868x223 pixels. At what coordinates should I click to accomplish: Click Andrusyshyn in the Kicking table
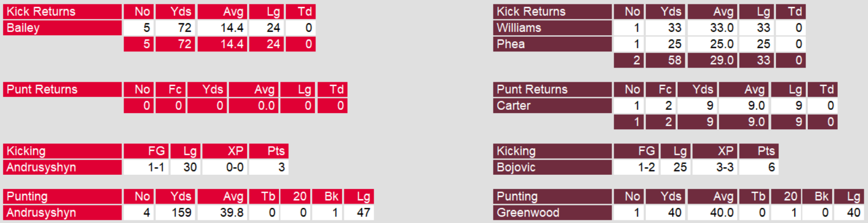tap(41, 168)
